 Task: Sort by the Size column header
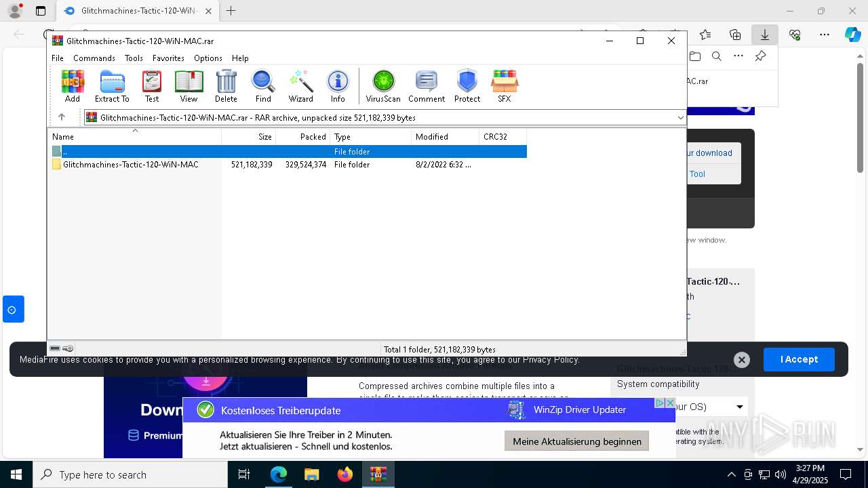pyautogui.click(x=249, y=137)
